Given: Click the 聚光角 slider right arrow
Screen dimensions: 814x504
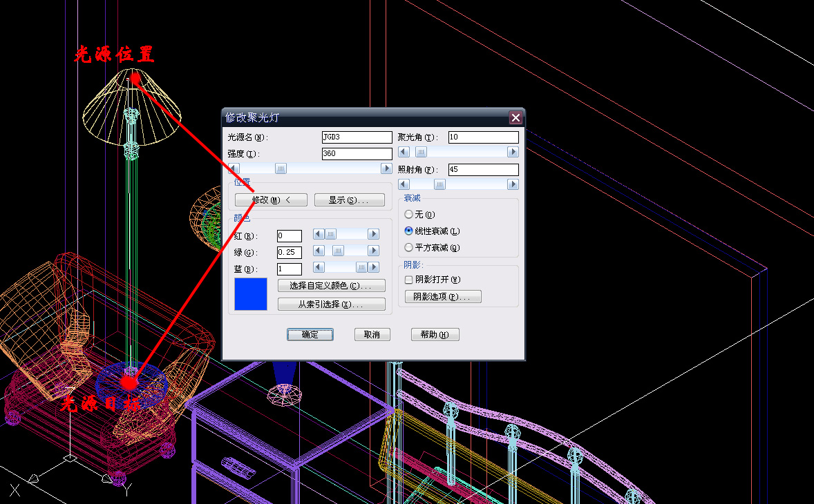Looking at the screenshot, I should tap(513, 152).
